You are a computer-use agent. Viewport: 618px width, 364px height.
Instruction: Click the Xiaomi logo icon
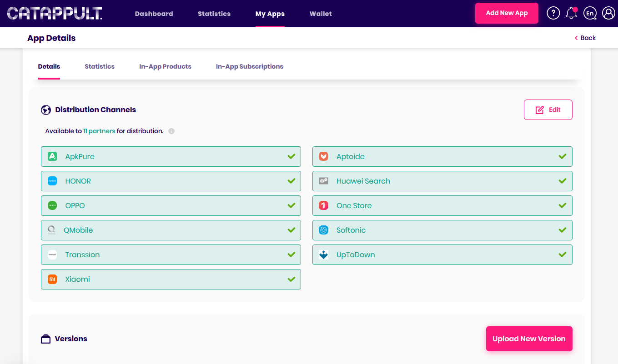[52, 279]
